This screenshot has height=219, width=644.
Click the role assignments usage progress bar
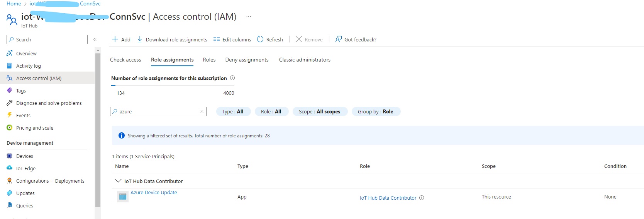click(173, 86)
